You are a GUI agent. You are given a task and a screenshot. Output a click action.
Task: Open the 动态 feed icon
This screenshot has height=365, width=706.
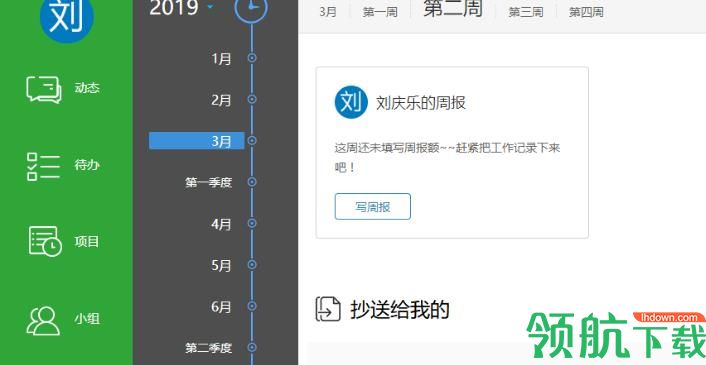pos(44,89)
